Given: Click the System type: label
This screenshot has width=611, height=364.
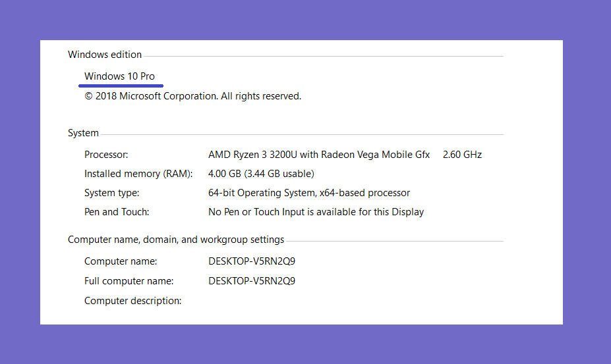Looking at the screenshot, I should (x=111, y=193).
